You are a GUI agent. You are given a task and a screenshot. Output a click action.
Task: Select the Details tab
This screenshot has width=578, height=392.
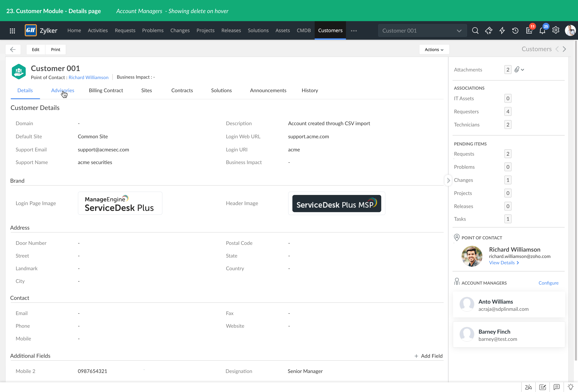coord(25,90)
